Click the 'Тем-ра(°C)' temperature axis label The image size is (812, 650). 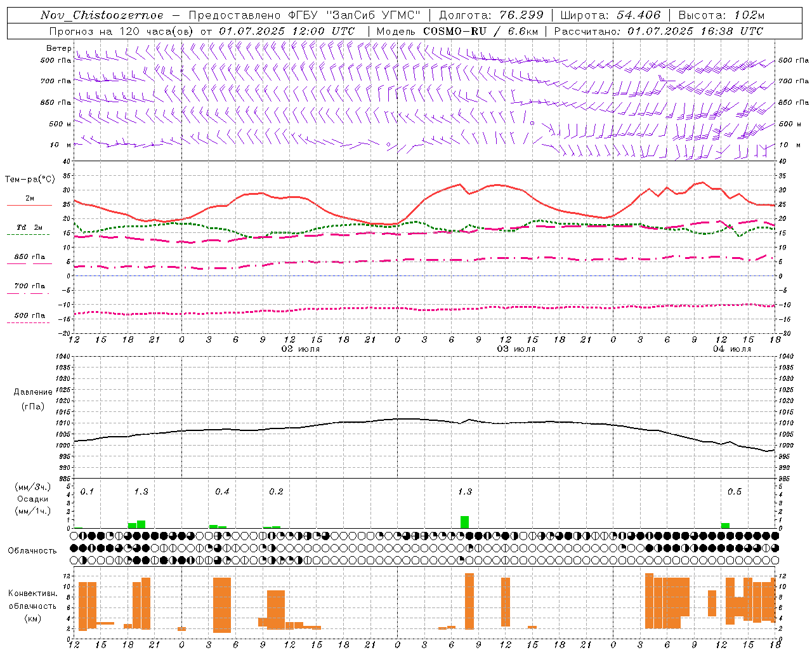point(30,180)
